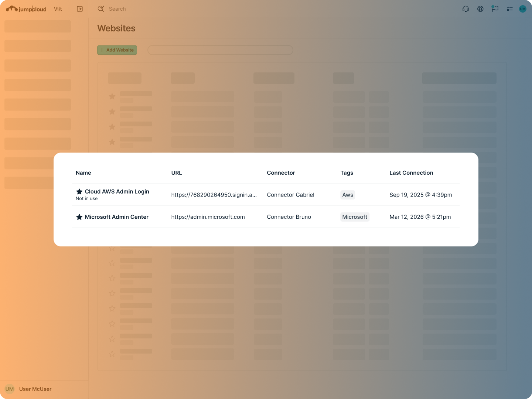Click the JumpCloud logo
The image size is (532, 399).
tap(26, 9)
